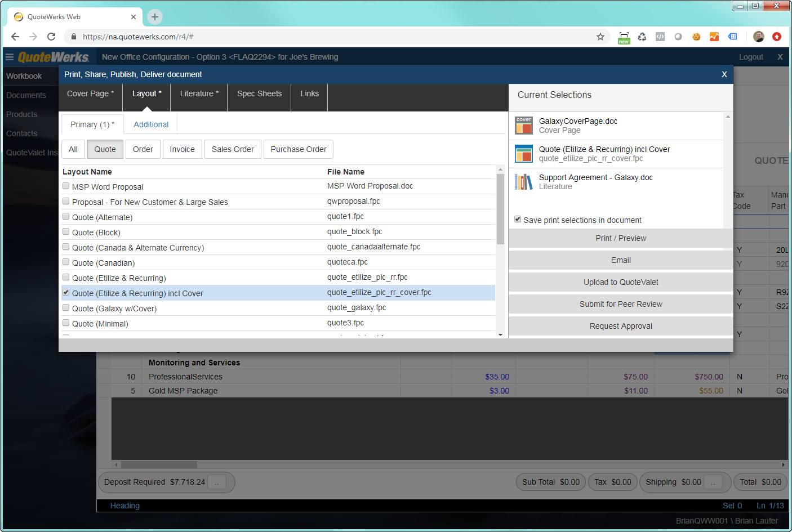Viewport: 792px width, 532px height.
Task: Filter layouts by Sales Order
Action: click(x=233, y=149)
